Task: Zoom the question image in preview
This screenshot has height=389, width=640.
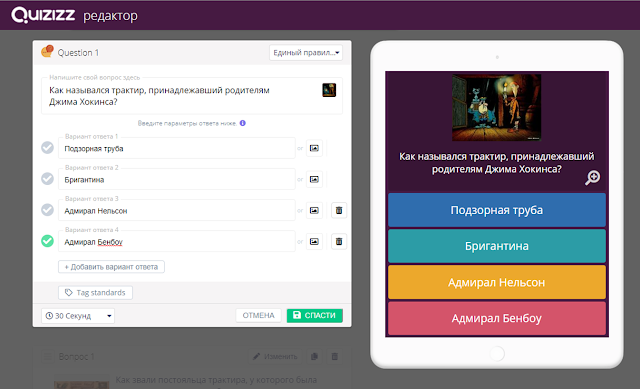Action: point(592,178)
